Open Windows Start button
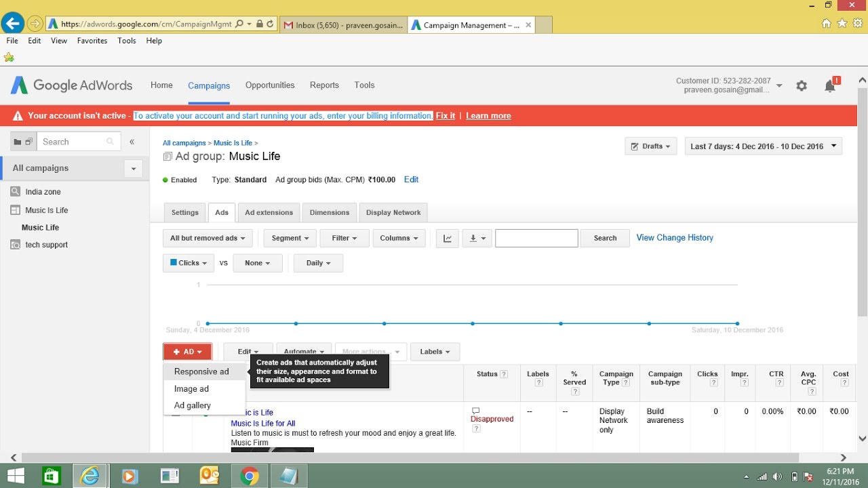Screen dimensions: 868x488 click(x=15, y=476)
